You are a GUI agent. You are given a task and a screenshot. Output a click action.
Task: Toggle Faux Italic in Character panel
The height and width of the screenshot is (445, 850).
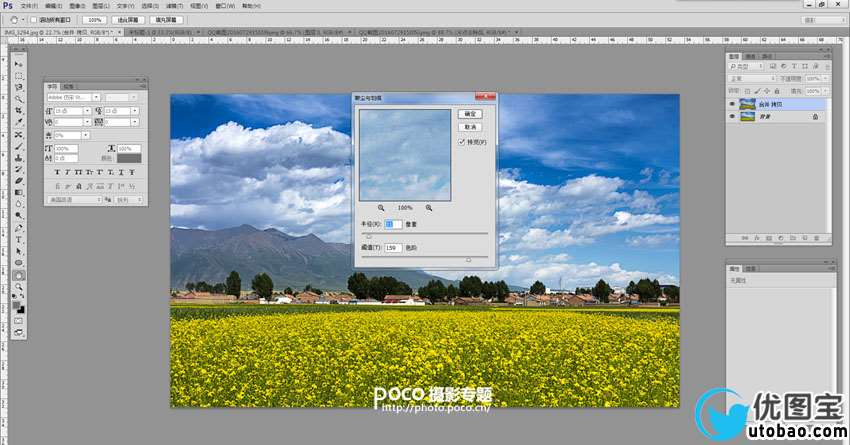click(68, 172)
